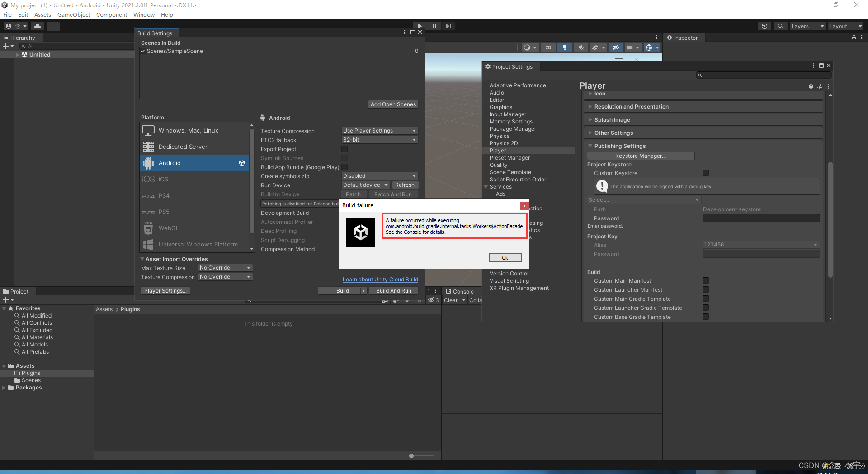Open the Layout dropdown
Image resolution: width=868 pixels, height=474 pixels.
click(846, 26)
